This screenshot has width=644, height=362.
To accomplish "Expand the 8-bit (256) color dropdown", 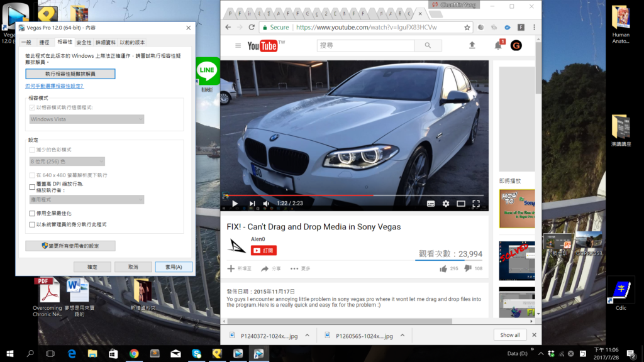I will click(66, 162).
